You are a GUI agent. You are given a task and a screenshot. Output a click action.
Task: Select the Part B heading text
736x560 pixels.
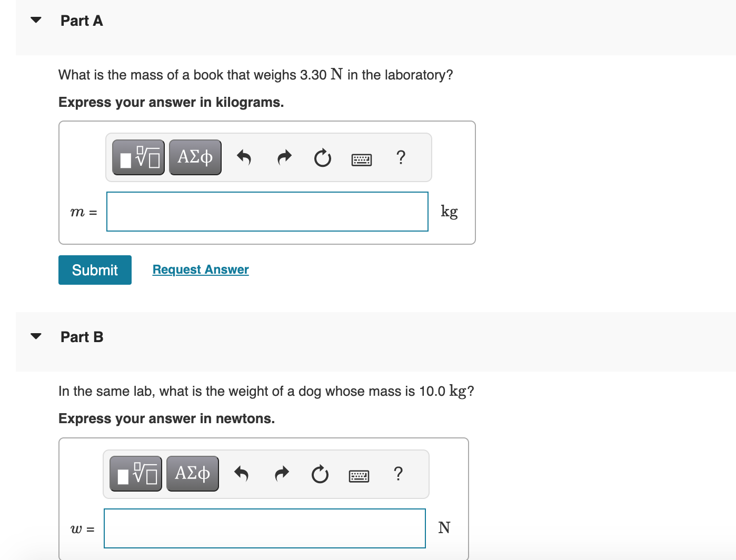click(82, 337)
